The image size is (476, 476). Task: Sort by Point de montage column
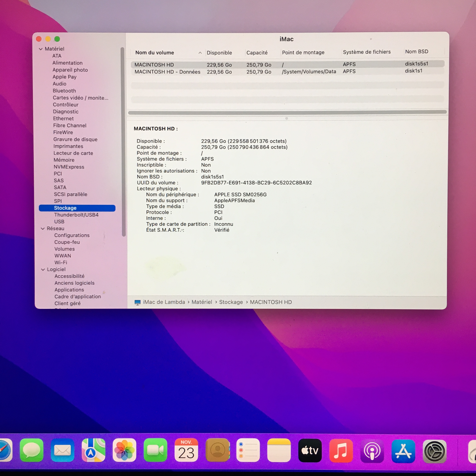tap(303, 52)
